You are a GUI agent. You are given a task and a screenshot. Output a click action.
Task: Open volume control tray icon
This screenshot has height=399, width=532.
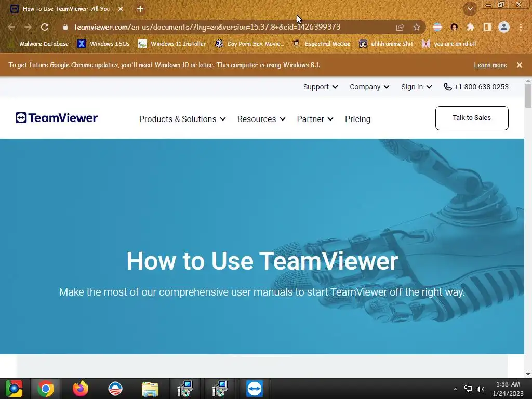481,389
